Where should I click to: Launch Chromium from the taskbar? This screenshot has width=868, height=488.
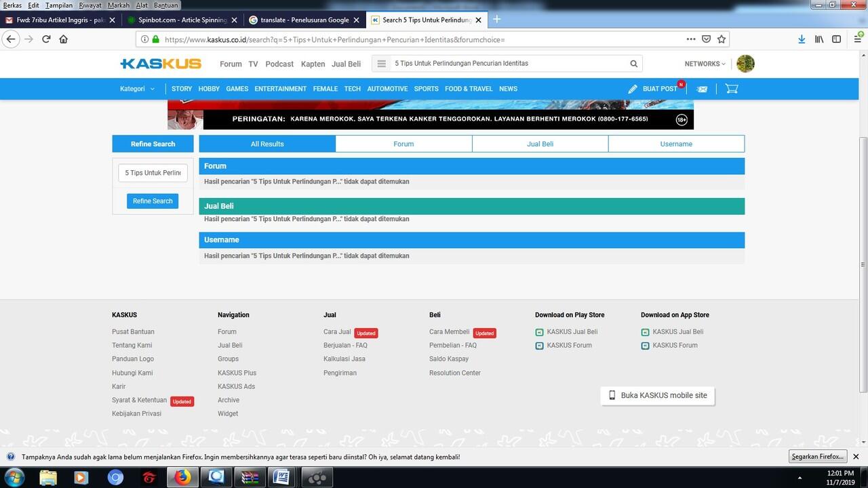click(x=115, y=477)
